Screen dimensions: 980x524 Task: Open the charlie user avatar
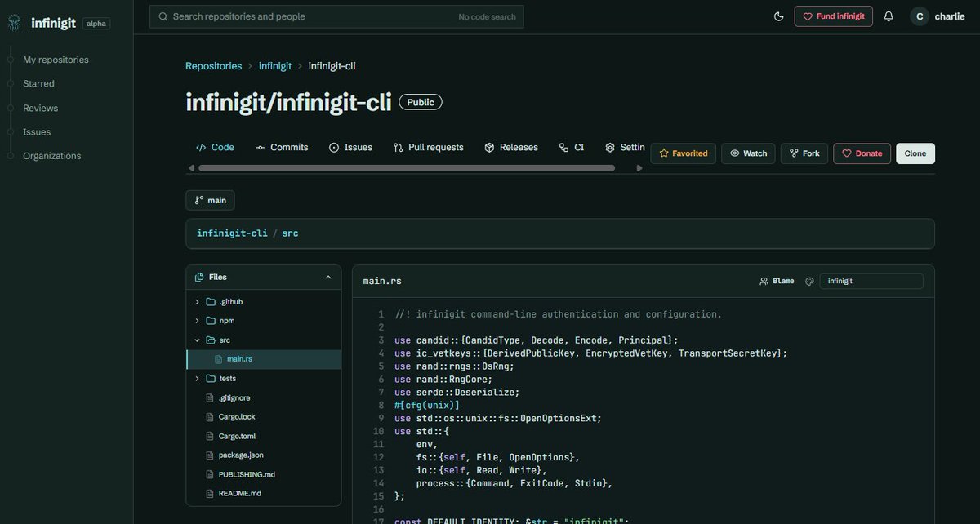[x=920, y=16]
